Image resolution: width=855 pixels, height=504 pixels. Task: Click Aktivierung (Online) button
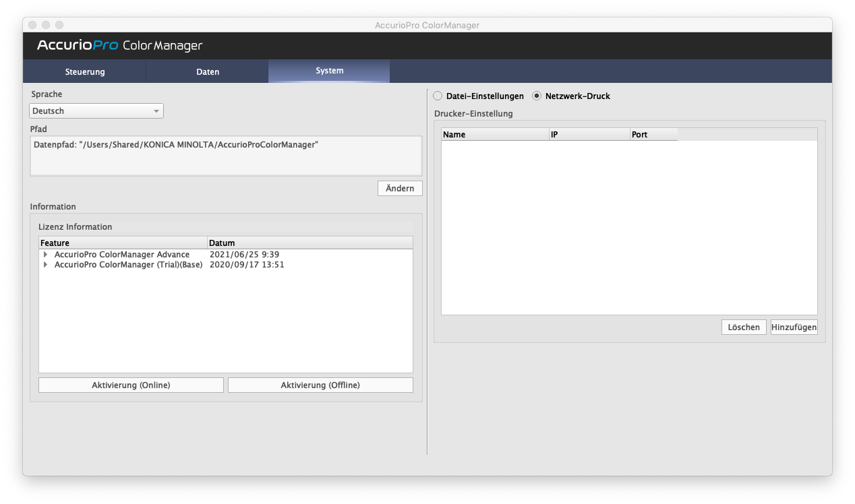tap(131, 385)
